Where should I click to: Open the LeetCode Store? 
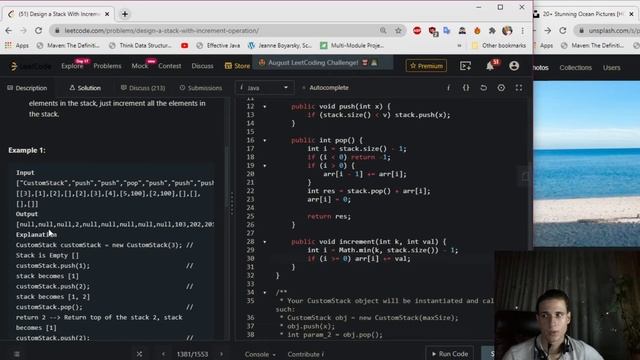point(237,66)
